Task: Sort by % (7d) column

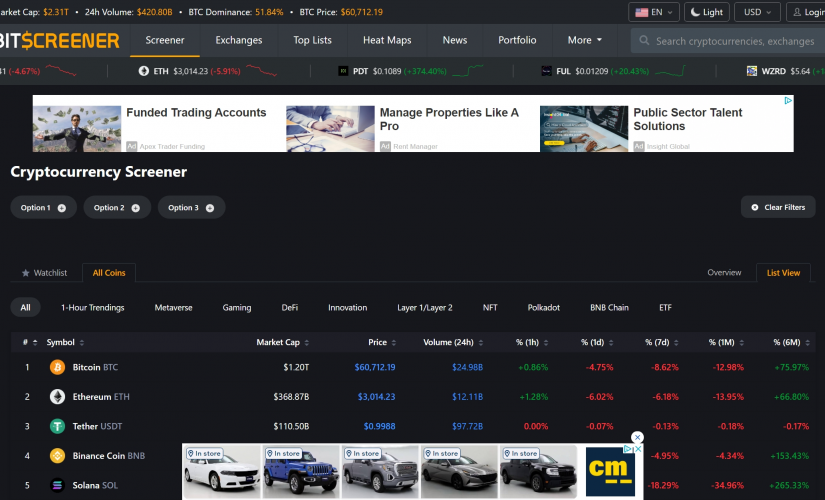Action: point(662,343)
